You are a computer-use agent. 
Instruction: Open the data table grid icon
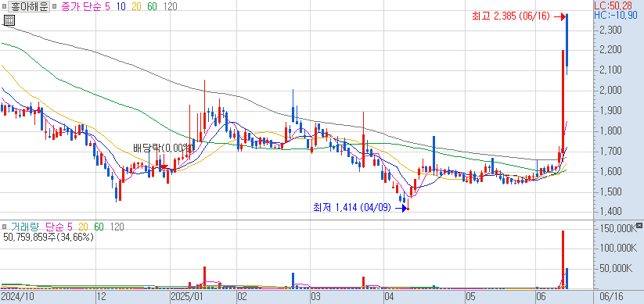[x=9, y=20]
